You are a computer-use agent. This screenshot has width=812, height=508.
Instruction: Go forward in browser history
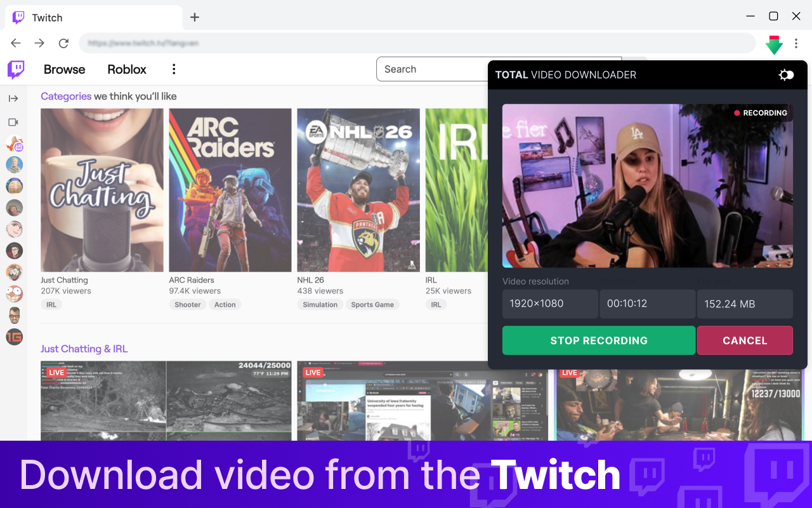click(x=39, y=43)
